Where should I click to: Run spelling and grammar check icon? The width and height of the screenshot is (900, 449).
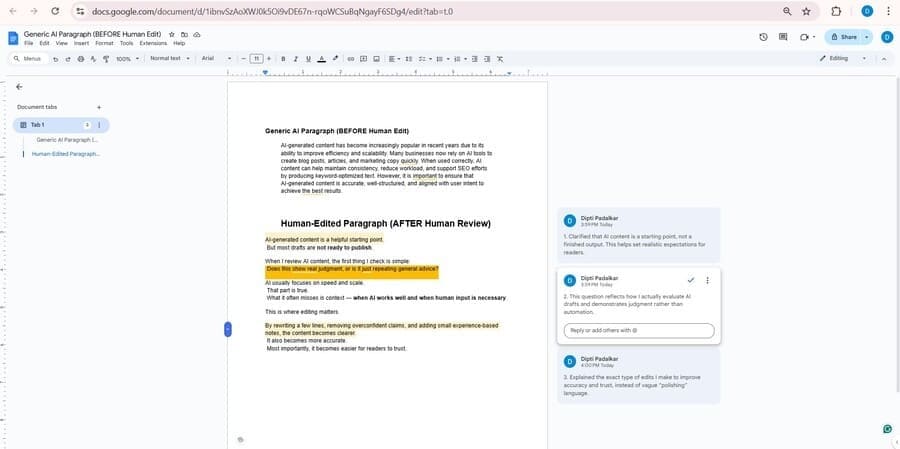click(x=93, y=59)
